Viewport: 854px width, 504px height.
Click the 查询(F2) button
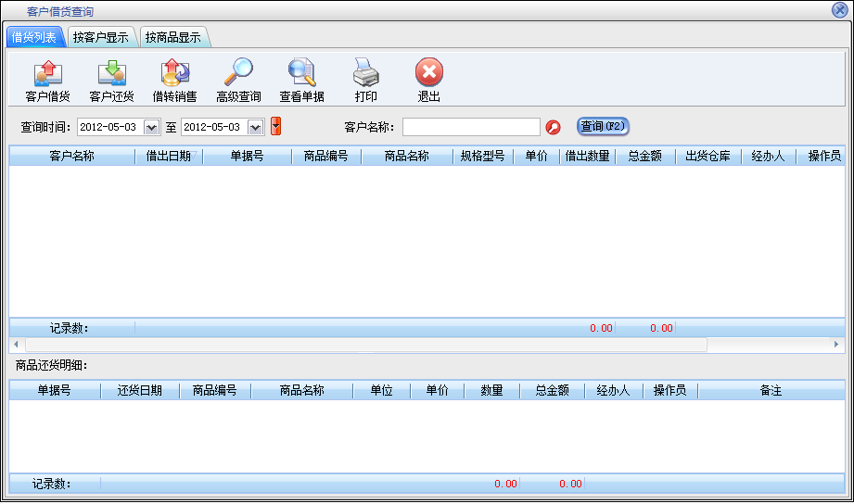point(604,126)
